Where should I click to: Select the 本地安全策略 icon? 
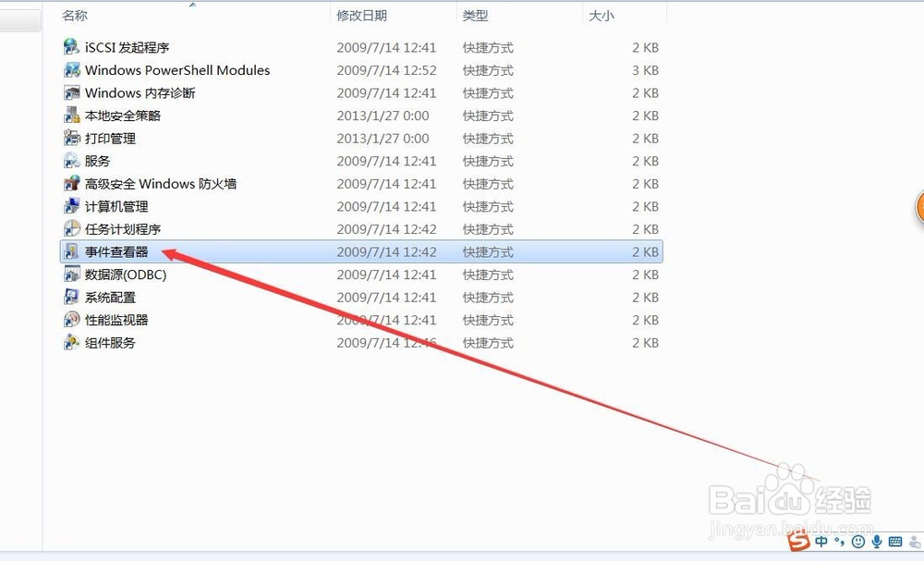[x=71, y=116]
